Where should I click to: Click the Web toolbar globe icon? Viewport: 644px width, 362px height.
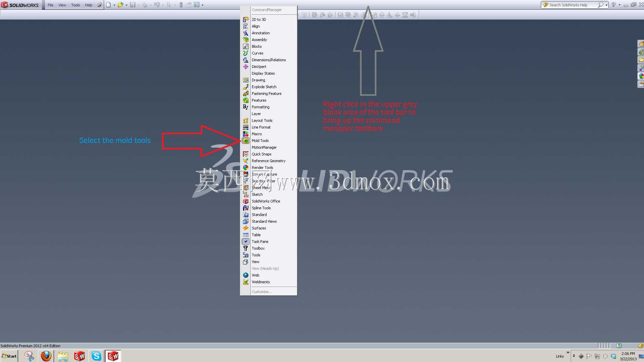pyautogui.click(x=246, y=275)
